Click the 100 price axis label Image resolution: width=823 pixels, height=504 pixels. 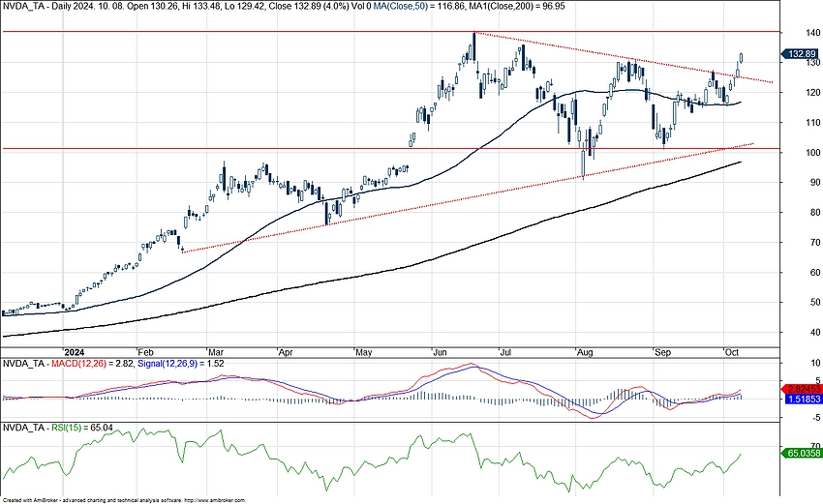813,153
